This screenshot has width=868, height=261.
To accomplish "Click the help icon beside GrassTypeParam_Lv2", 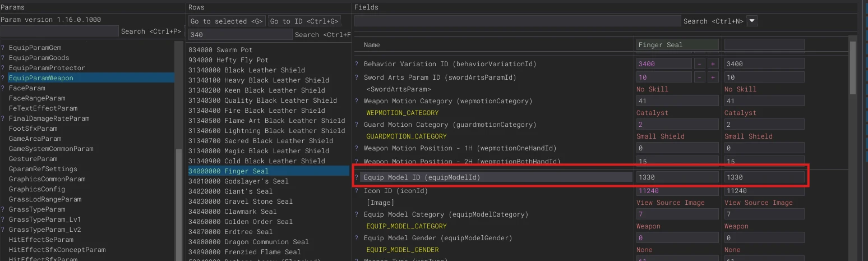I will coord(2,230).
